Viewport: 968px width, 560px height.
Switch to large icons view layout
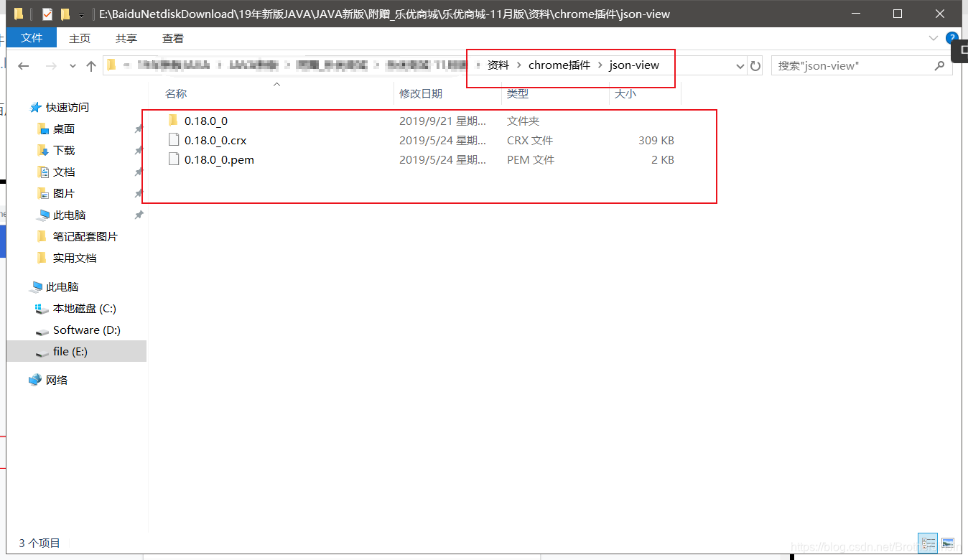[x=947, y=543]
